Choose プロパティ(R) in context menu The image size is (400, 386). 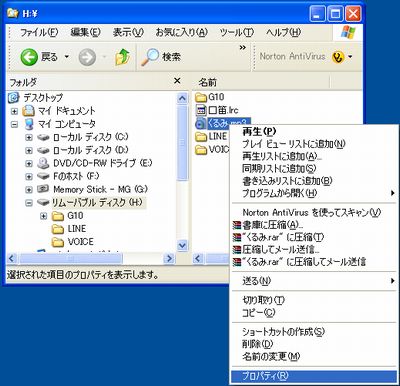(x=314, y=376)
